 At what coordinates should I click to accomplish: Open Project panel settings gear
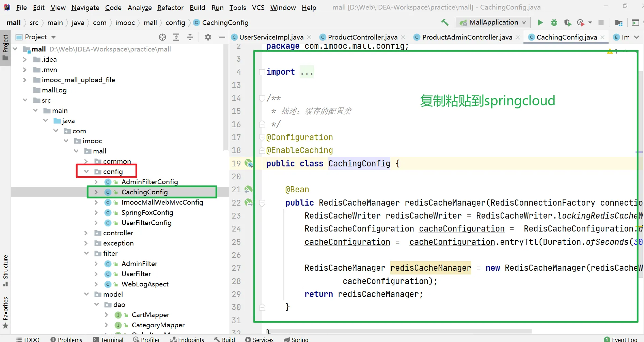(208, 37)
